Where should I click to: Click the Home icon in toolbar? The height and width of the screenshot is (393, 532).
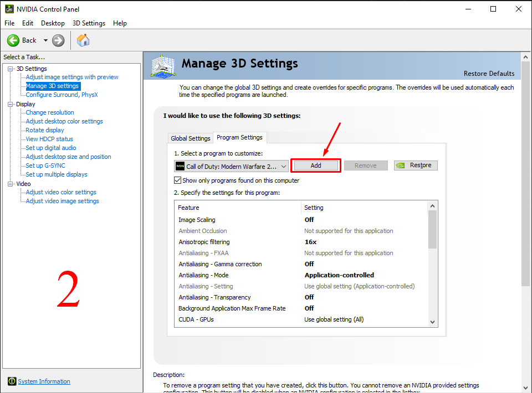coord(83,40)
